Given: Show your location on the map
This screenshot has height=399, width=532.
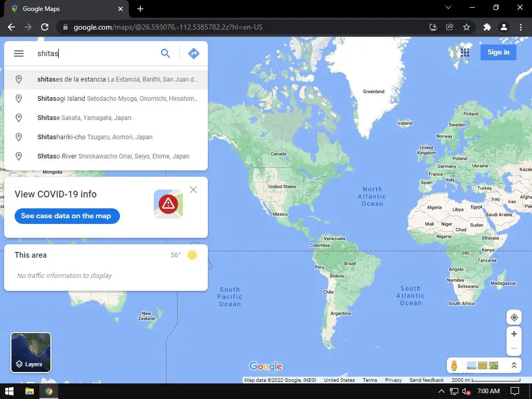Looking at the screenshot, I should click(514, 317).
